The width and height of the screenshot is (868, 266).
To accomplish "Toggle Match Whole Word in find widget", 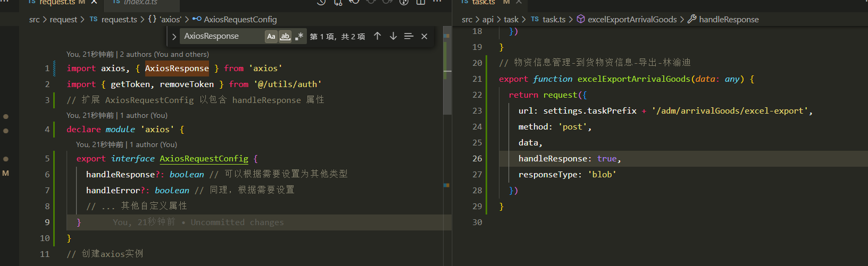I will (x=285, y=36).
